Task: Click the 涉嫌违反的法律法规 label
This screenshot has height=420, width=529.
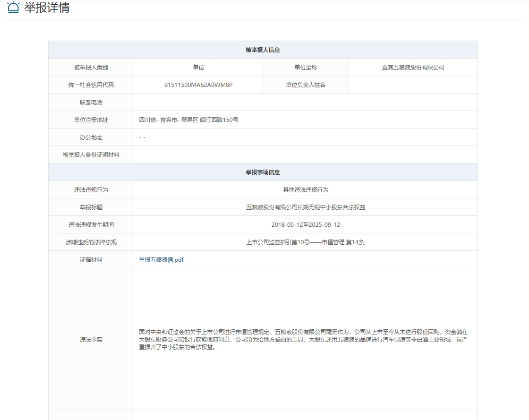Action: click(91, 242)
